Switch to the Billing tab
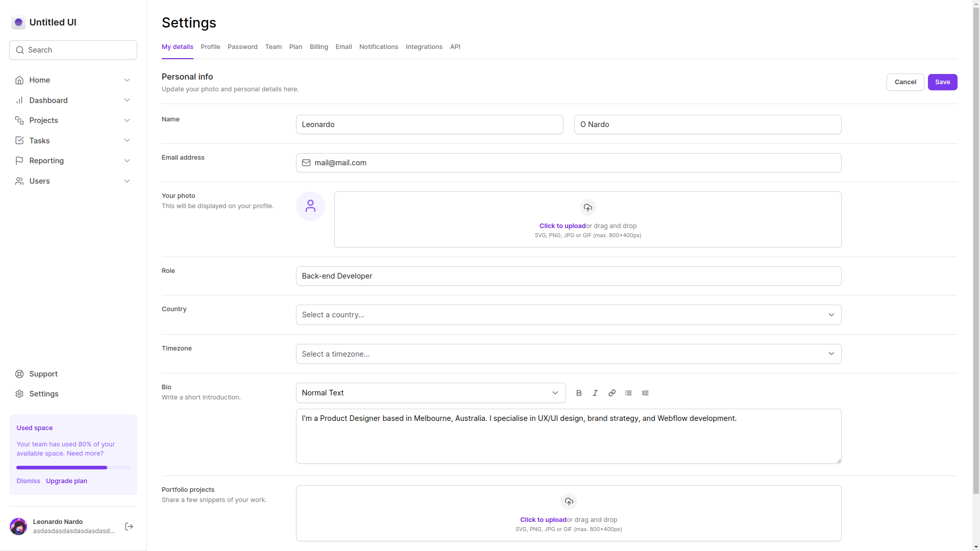The height and width of the screenshot is (551, 980). [x=318, y=47]
